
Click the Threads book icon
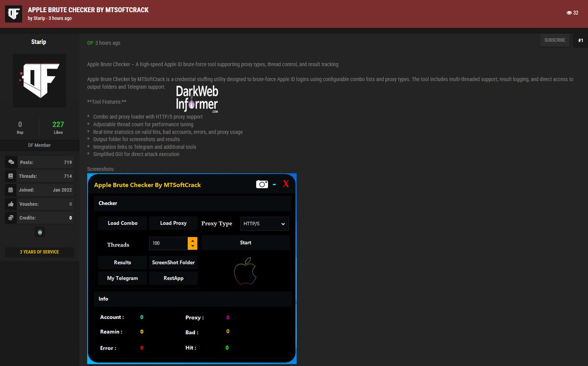[11, 176]
